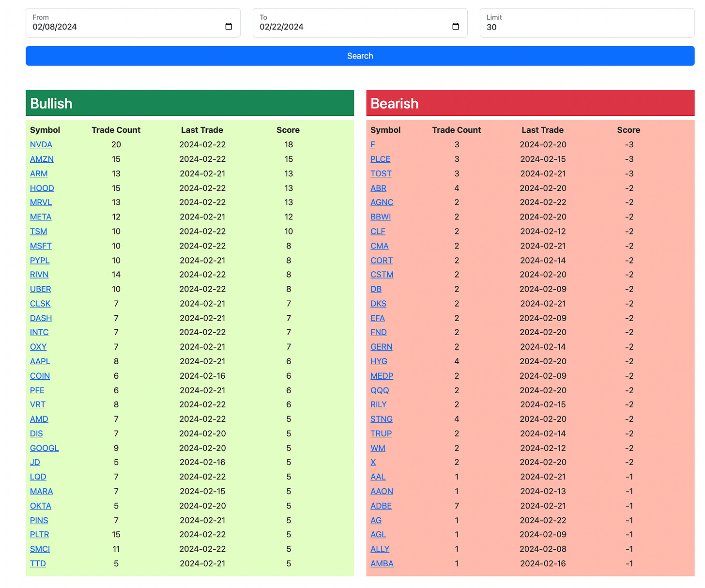Open the TOST symbol link
The height and width of the screenshot is (588, 705).
pyautogui.click(x=381, y=174)
